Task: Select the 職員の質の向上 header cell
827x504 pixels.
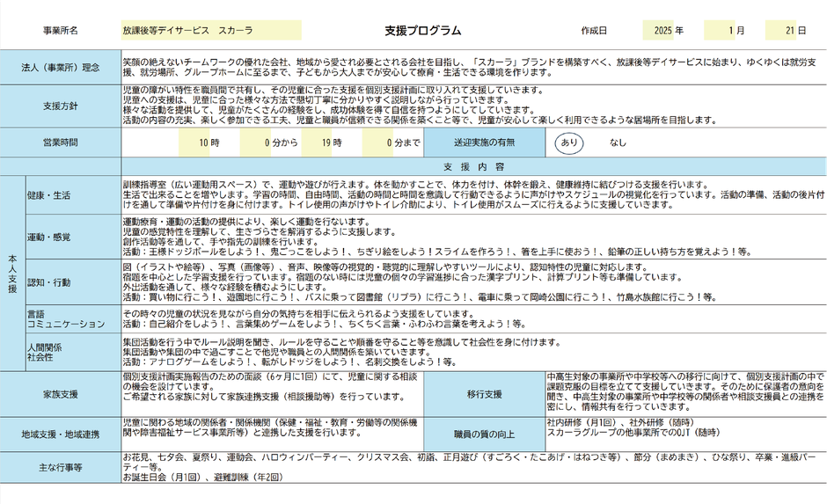Action: (484, 435)
